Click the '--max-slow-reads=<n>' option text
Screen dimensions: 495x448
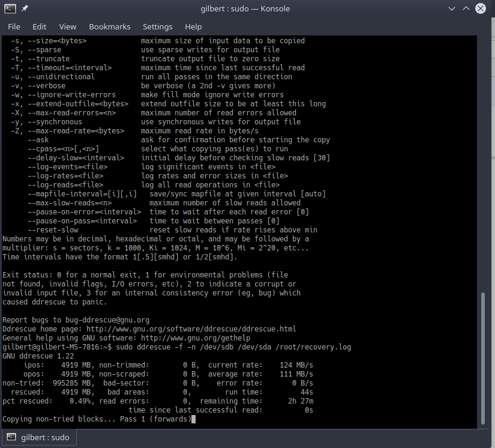coord(70,203)
